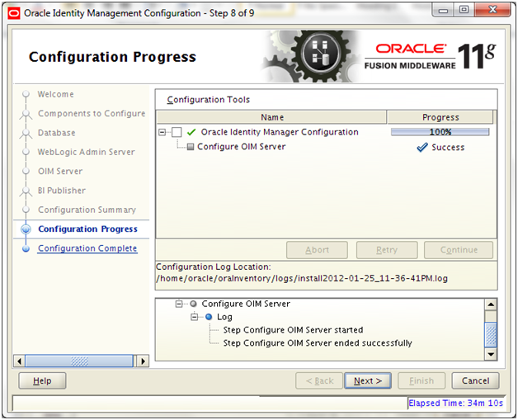Select the Welcome step in sidebar
Viewport: 518px width, 420px height.
click(55, 94)
